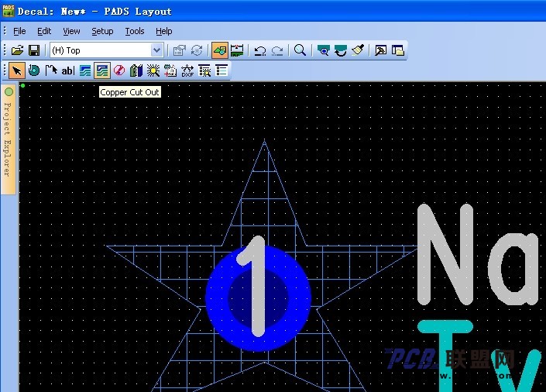Click the Terminal tool icon
546x392 pixels.
coord(34,70)
